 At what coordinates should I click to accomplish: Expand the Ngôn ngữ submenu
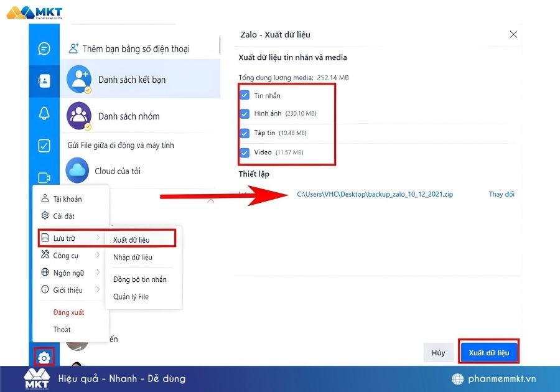tap(68, 272)
